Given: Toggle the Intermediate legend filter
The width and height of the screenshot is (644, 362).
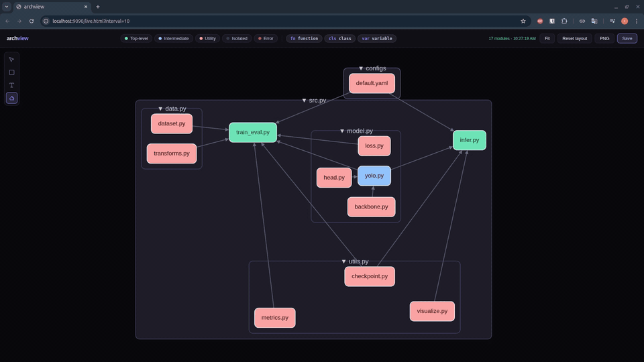Looking at the screenshot, I should pos(173,38).
